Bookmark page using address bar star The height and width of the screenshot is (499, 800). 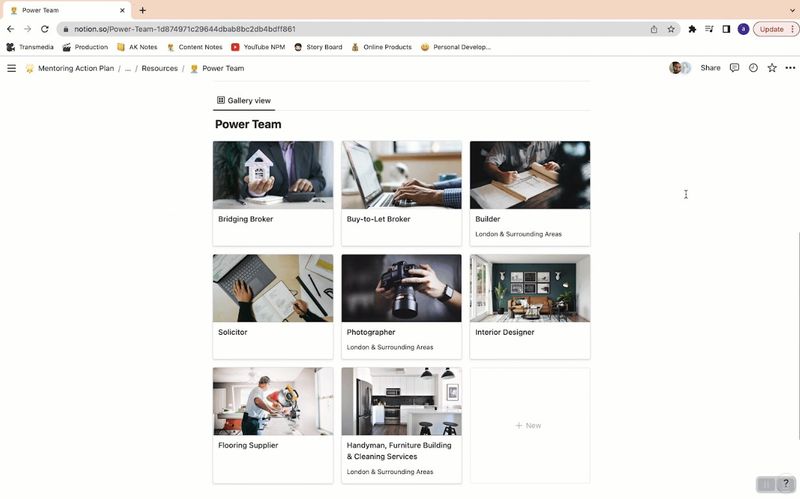(x=671, y=29)
